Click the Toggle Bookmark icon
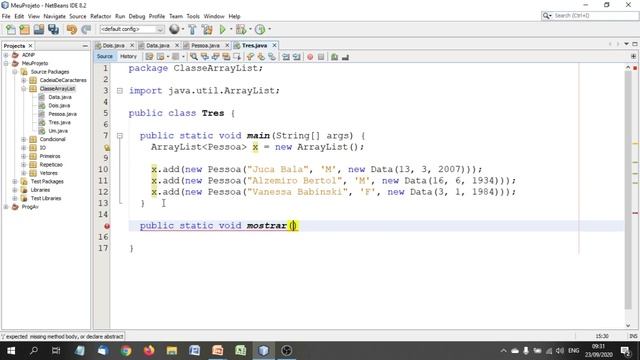Viewport: 640px width, 360px height. pyautogui.click(x=272, y=57)
